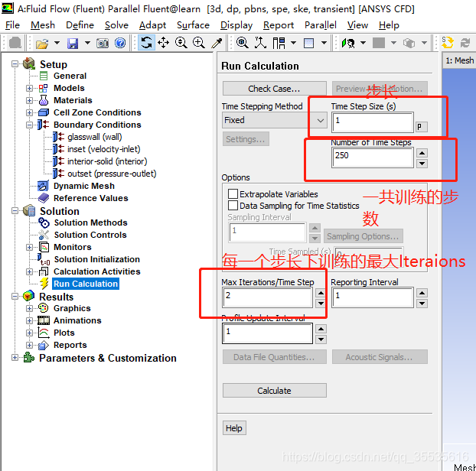The image size is (476, 471).
Task: Open the Mesh menu
Action: pyautogui.click(x=43, y=25)
